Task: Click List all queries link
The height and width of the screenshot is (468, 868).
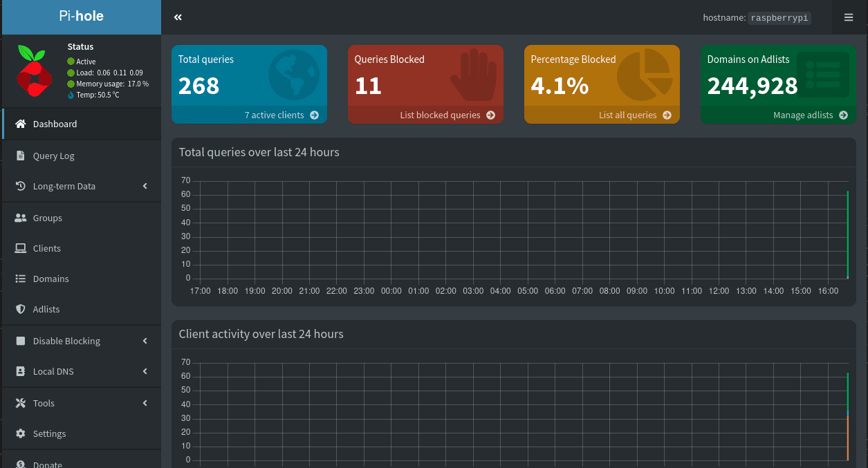Action: 634,115
